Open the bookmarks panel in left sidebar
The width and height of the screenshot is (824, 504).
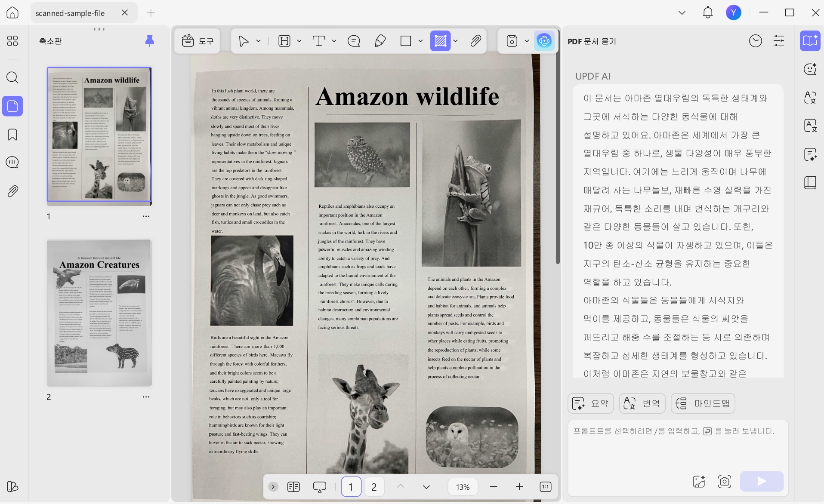pos(12,135)
